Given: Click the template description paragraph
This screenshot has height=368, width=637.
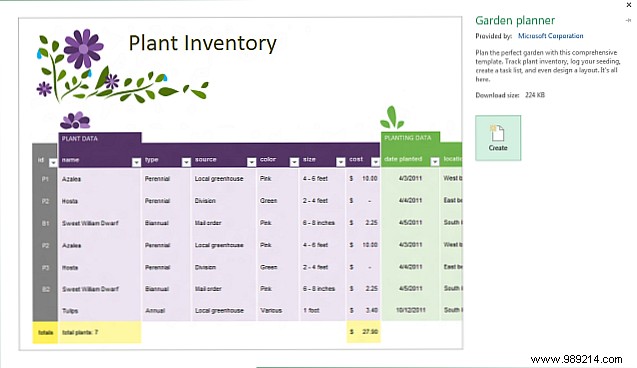Looking at the screenshot, I should click(548, 66).
